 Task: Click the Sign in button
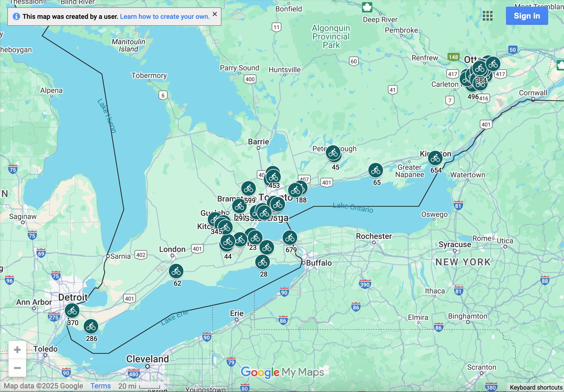pyautogui.click(x=527, y=16)
